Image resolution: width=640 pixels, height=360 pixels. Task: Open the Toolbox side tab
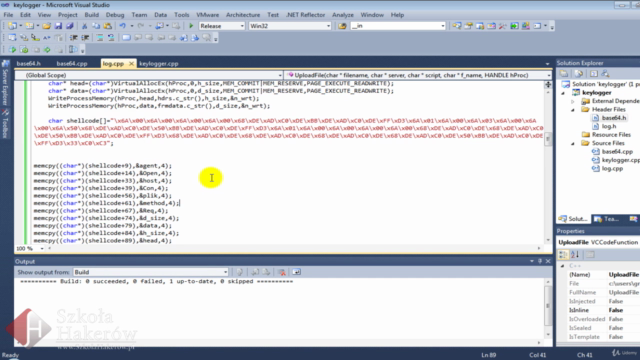[5, 124]
